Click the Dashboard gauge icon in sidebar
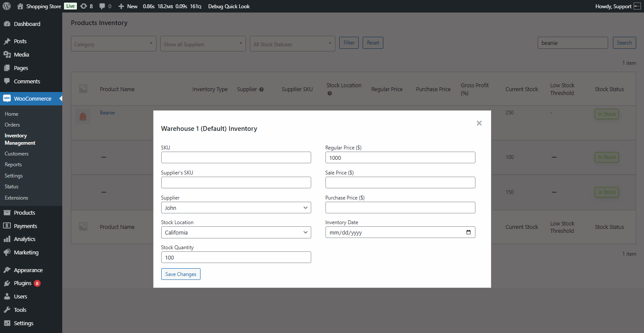 pyautogui.click(x=7, y=24)
